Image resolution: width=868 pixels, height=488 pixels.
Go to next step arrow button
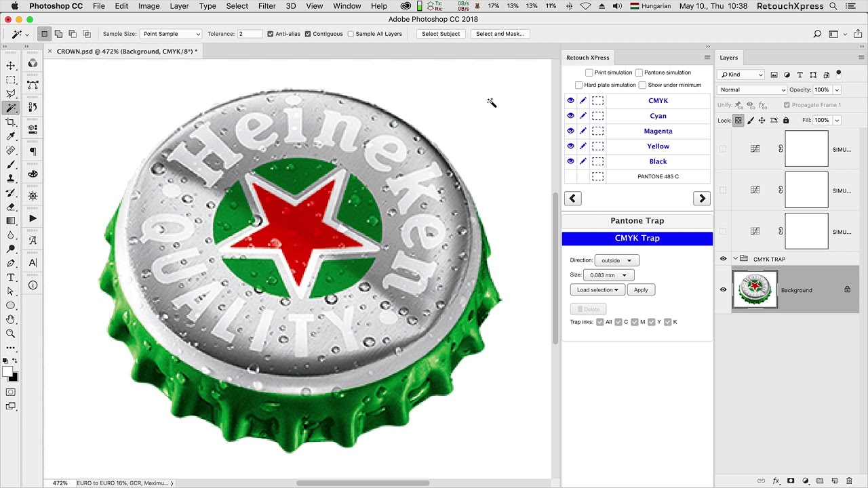[702, 199]
